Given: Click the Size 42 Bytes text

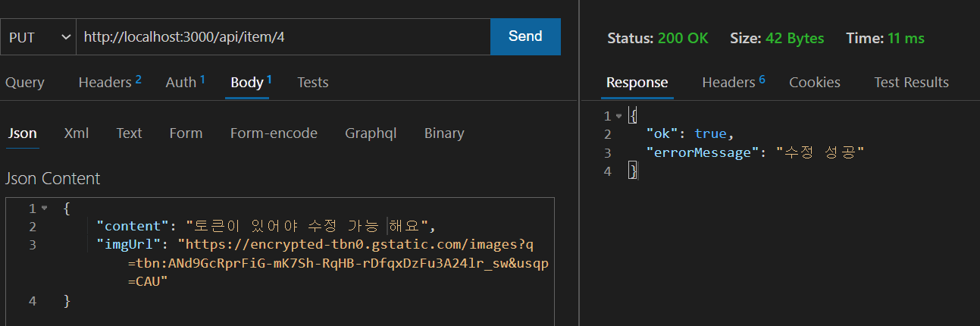Looking at the screenshot, I should click(x=777, y=38).
